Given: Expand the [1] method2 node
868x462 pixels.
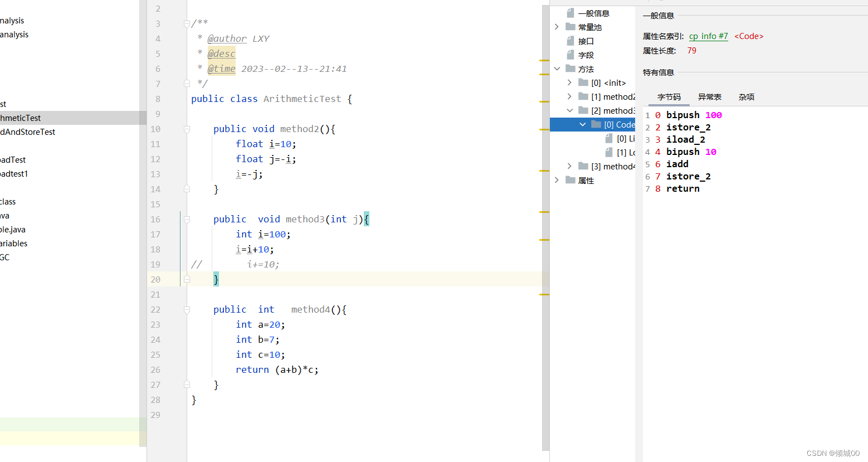Looking at the screenshot, I should coord(569,96).
